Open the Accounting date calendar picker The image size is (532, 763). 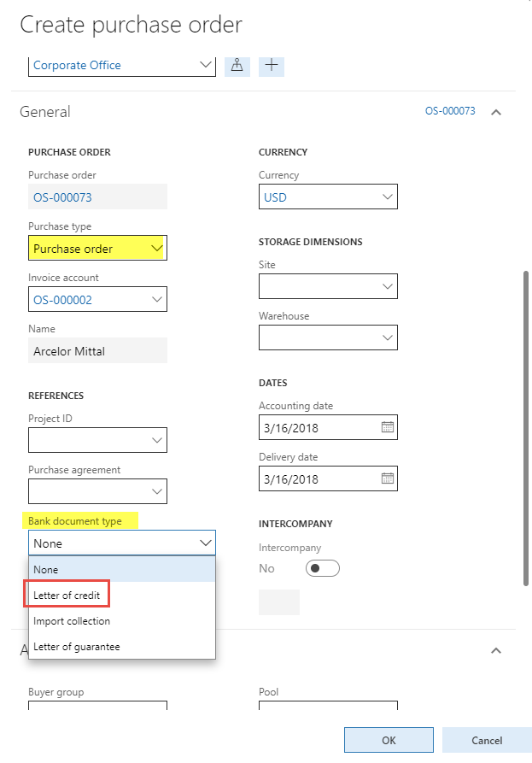coord(387,427)
